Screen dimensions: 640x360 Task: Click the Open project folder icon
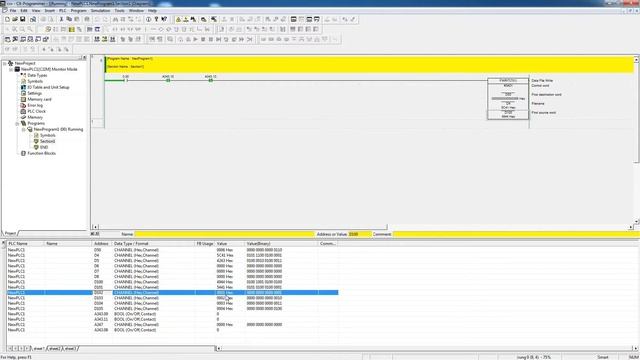(x=15, y=19)
